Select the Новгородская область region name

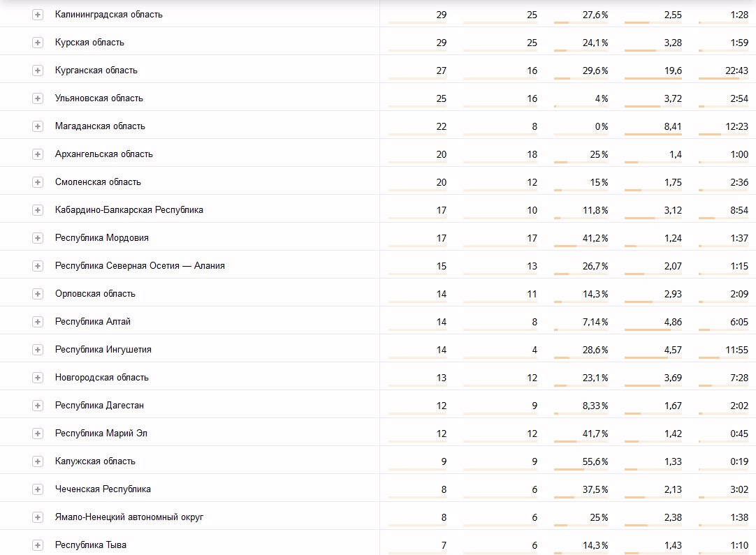(102, 378)
